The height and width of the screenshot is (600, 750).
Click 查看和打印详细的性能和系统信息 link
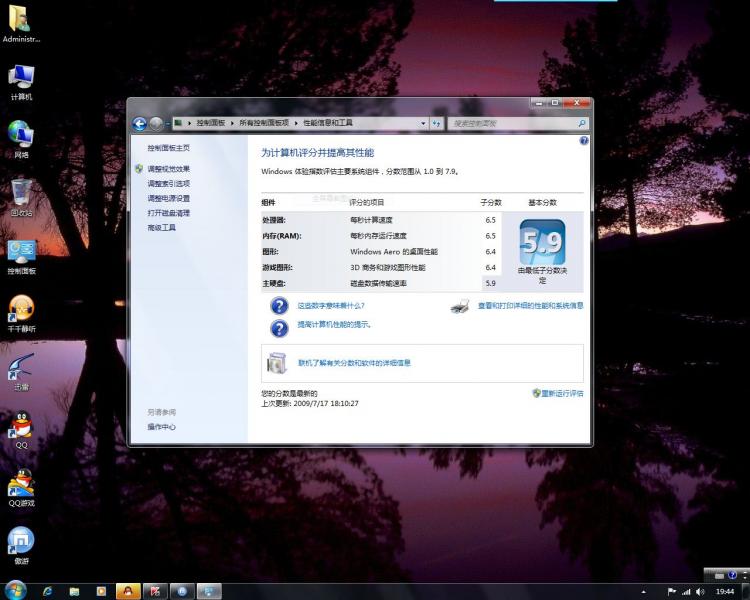(x=530, y=306)
